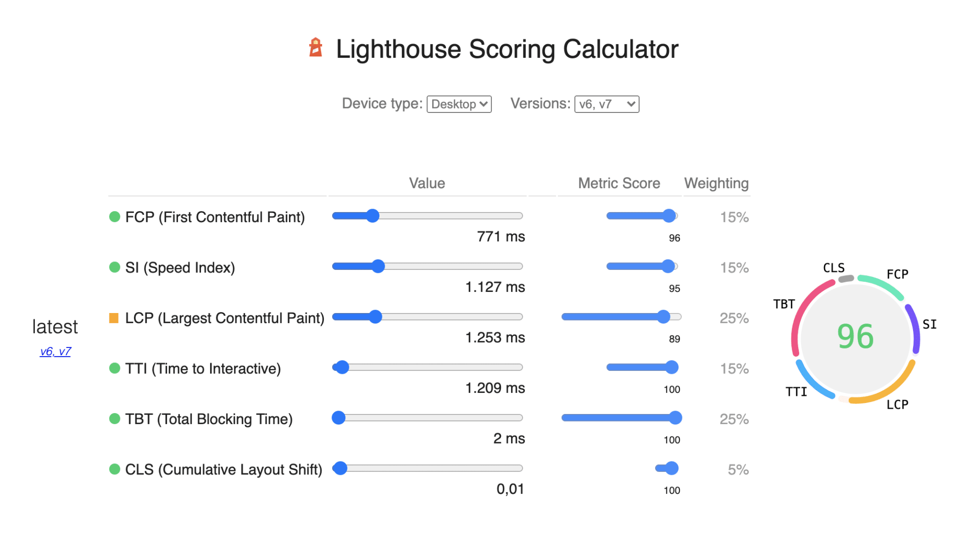Click the purple SI arc on gauge
Screen dimensions: 980x537
[x=915, y=328]
